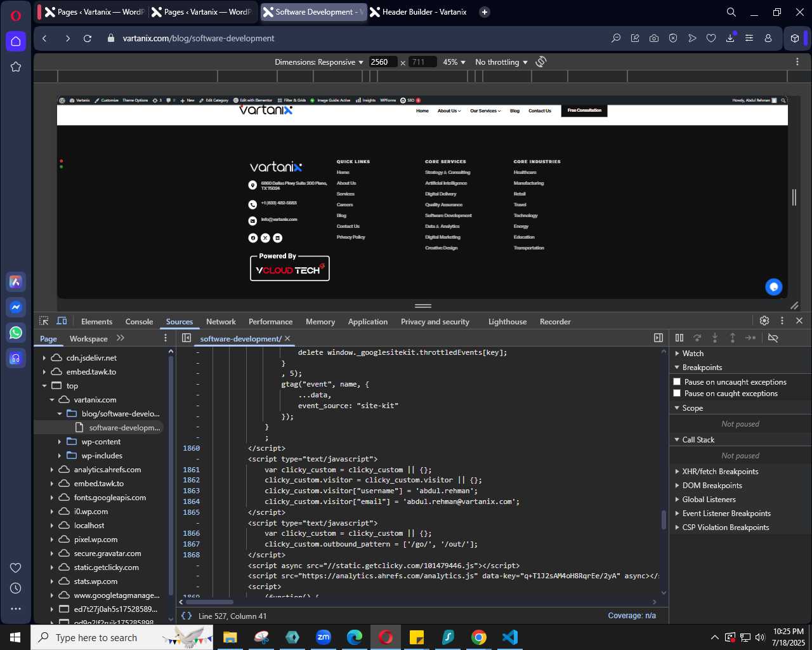Open the Blog nav link
The image size is (812, 650).
click(x=514, y=111)
